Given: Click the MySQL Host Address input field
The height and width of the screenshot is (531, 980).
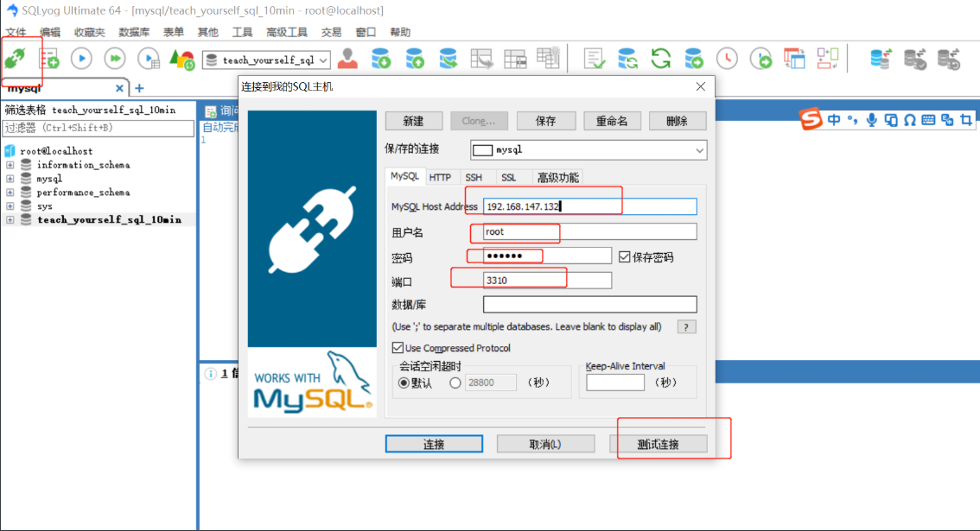Looking at the screenshot, I should pos(589,206).
